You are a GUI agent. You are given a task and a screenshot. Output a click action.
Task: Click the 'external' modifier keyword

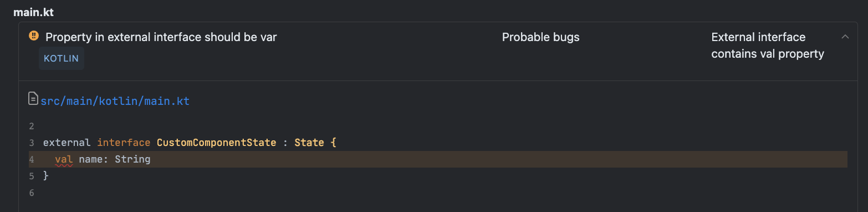67,143
